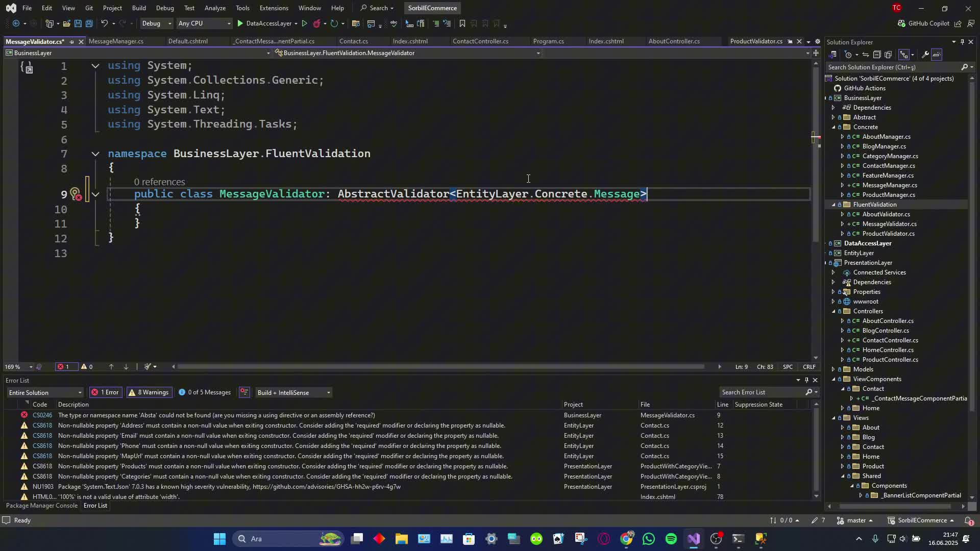980x551 pixels.
Task: Click the editor horizontal scrollbar
Action: [441, 367]
